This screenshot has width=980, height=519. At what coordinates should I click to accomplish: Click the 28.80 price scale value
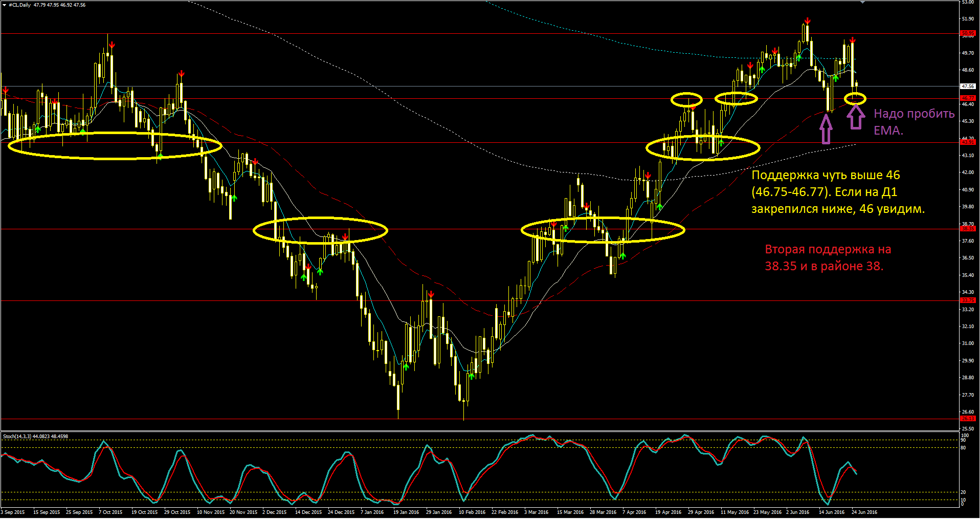tap(968, 378)
